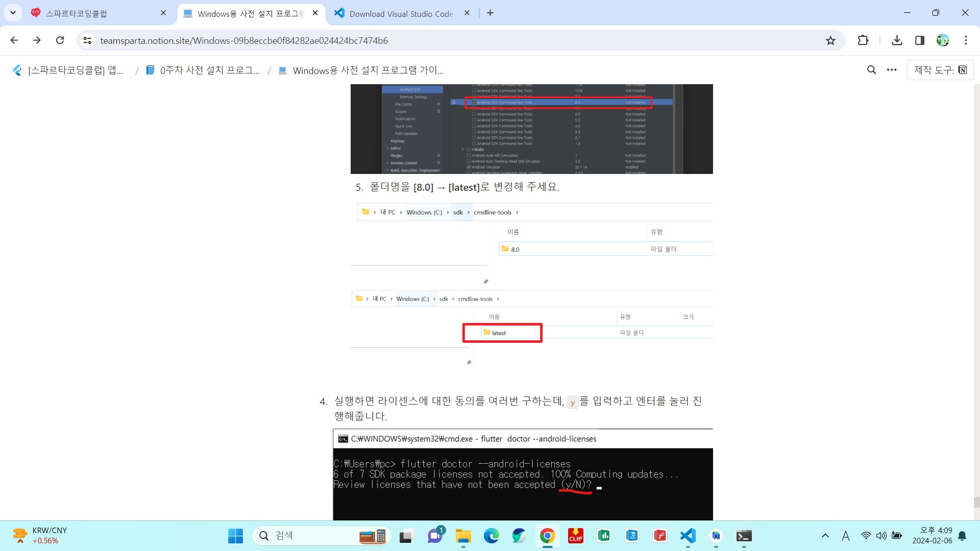Close the 스파르타코딩클럽 tab

tap(163, 13)
